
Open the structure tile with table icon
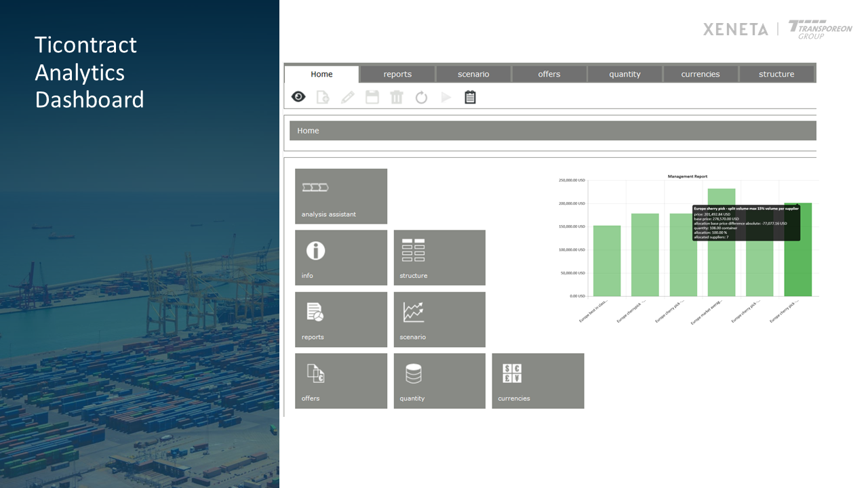click(439, 258)
